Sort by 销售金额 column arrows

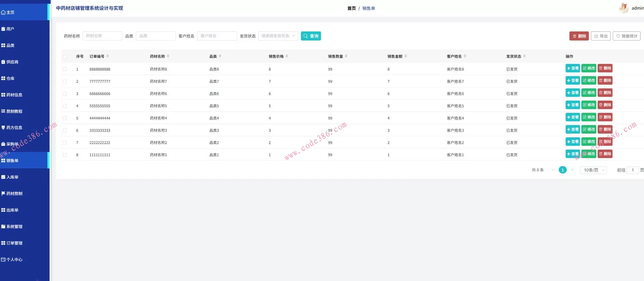(x=406, y=56)
